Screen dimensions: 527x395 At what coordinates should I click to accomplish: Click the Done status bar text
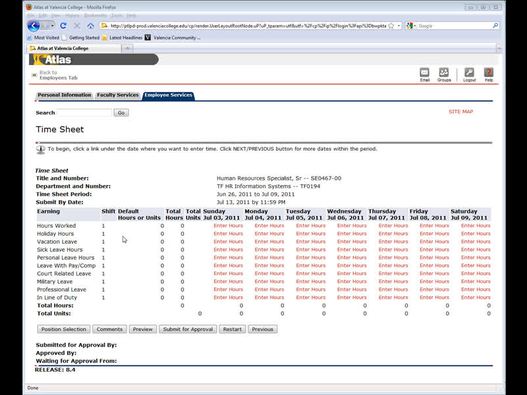(33, 388)
